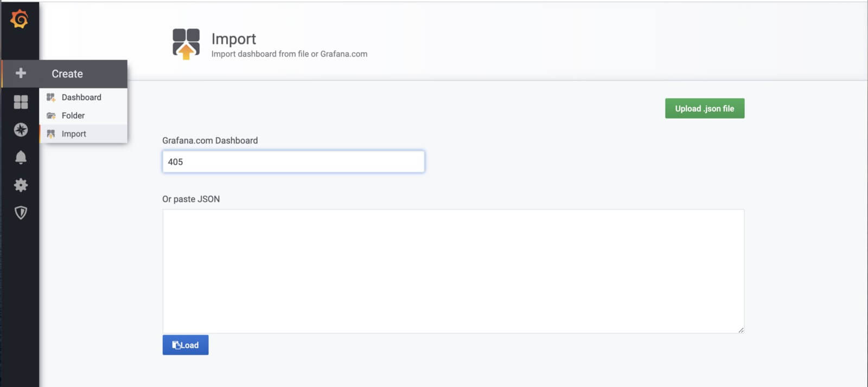
Task: Click the large Import page header icon
Action: point(186,44)
